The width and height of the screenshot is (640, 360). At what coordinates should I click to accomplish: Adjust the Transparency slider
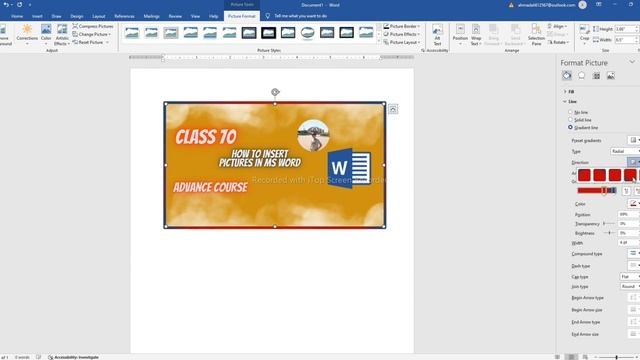coord(609,223)
